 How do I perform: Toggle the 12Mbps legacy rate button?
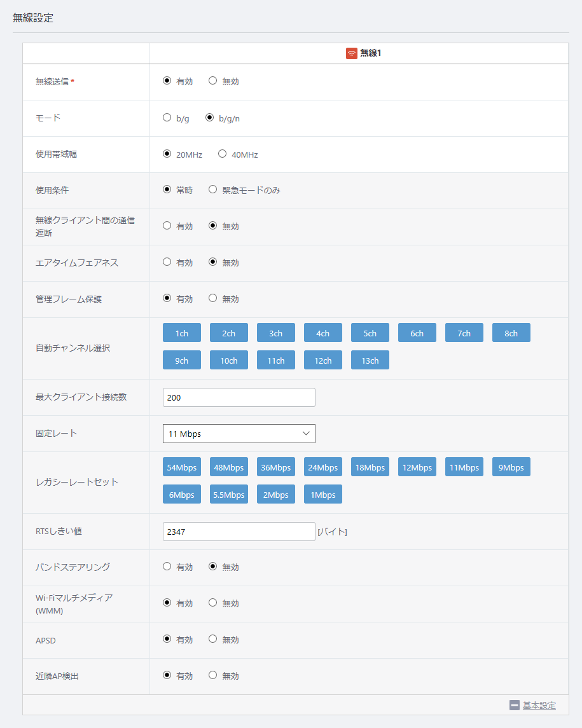(417, 467)
